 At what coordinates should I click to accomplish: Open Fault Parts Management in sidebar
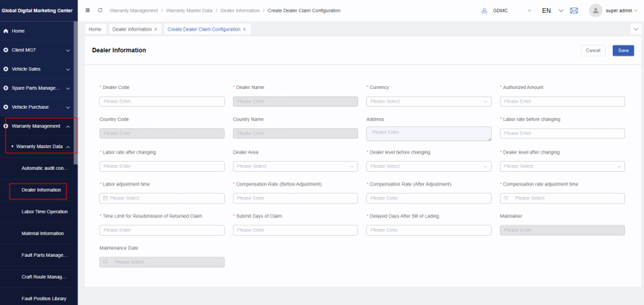pos(45,255)
